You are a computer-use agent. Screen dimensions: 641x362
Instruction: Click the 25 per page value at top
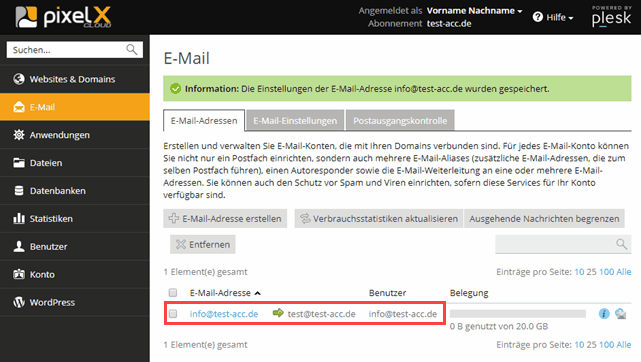coord(591,272)
